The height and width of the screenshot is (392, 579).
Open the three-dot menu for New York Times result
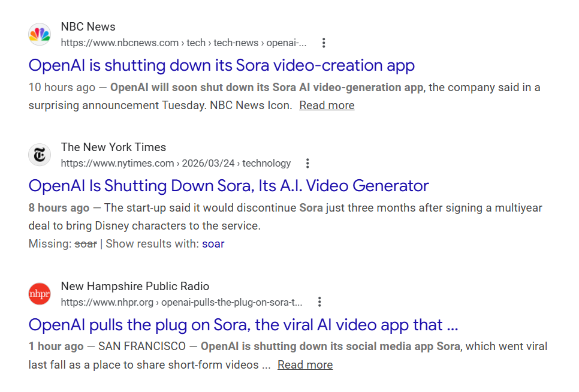click(x=307, y=163)
